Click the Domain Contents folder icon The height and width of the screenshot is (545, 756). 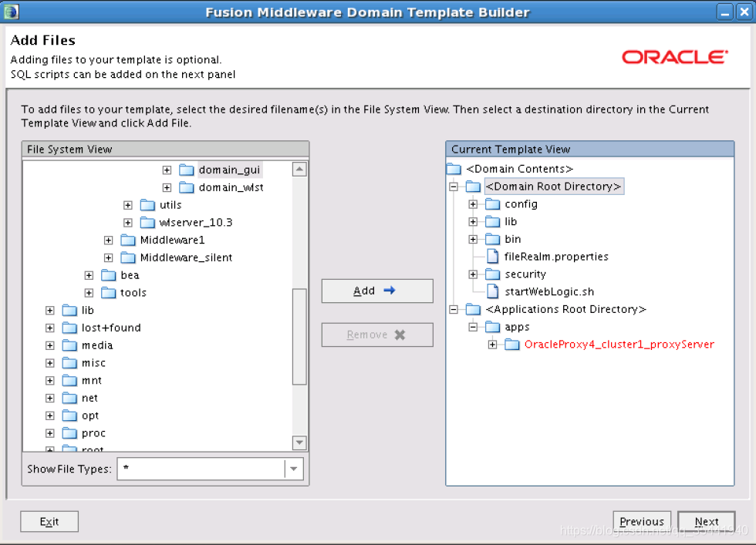[x=454, y=169]
